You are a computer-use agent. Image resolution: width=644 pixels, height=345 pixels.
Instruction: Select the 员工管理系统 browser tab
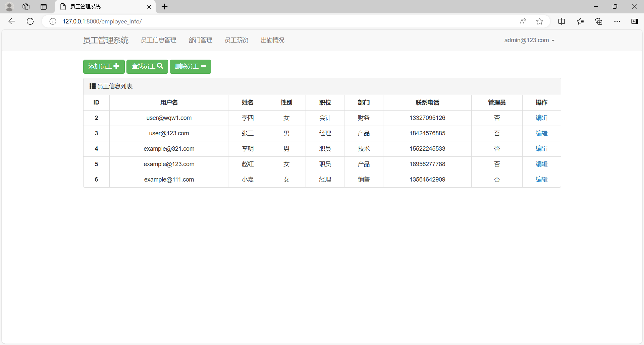[105, 7]
